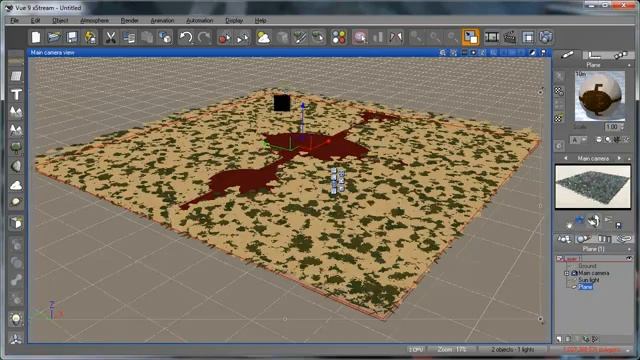Click the render filmstrip icon
640x360 pixels.
492,38
